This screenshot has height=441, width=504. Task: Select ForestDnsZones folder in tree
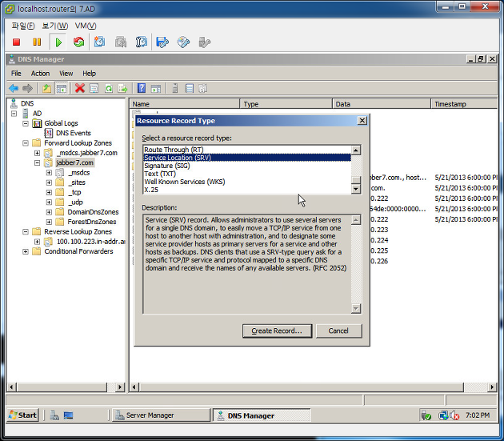(92, 222)
